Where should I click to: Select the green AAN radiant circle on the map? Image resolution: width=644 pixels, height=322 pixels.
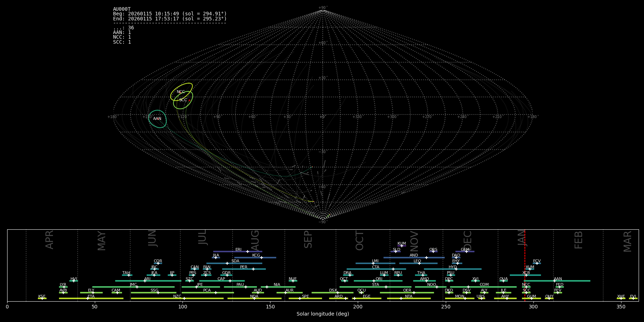click(157, 119)
